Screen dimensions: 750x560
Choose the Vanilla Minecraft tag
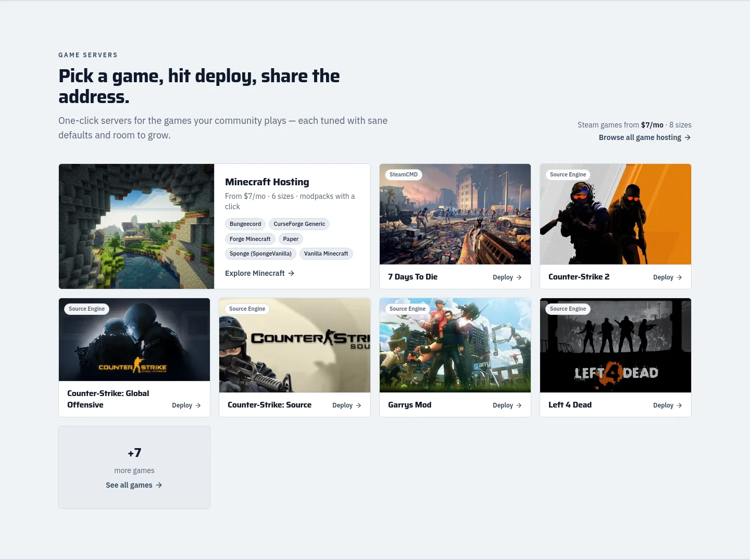pos(326,254)
